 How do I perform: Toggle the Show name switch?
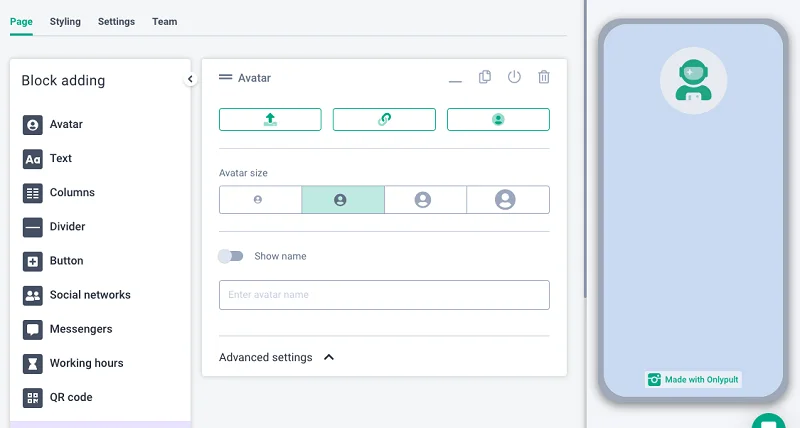tap(231, 256)
